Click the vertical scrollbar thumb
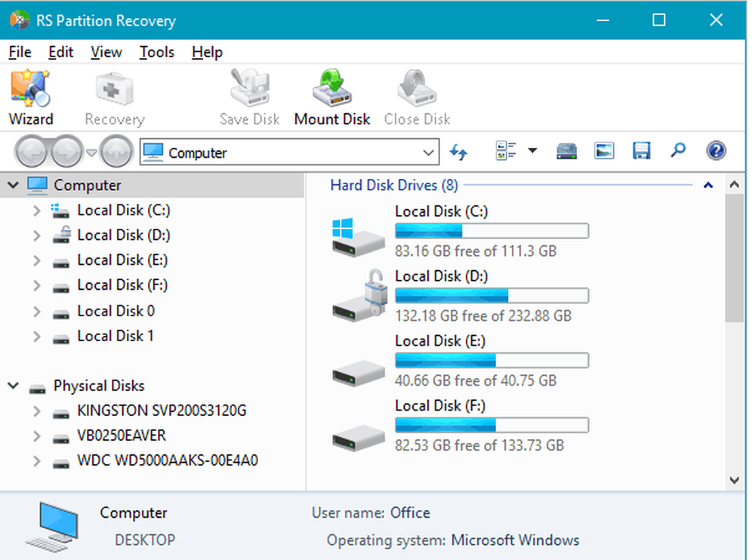This screenshot has height=560, width=755. 735,258
